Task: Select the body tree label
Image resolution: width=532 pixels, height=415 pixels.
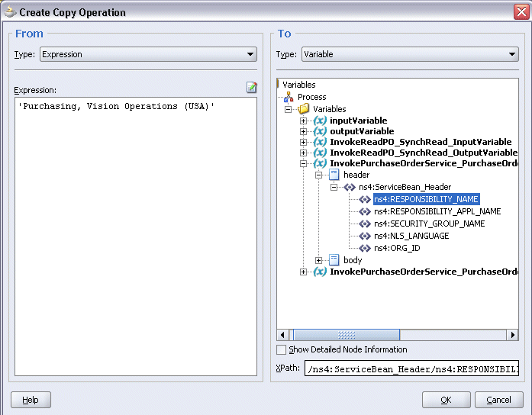Action: coord(353,260)
